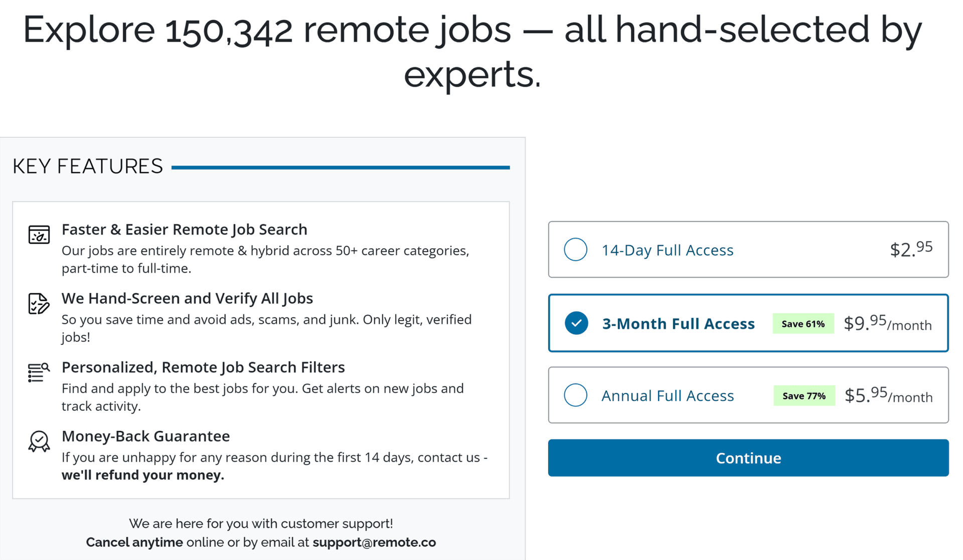
Task: Click the Annual Full Access plan label
Action: (668, 396)
